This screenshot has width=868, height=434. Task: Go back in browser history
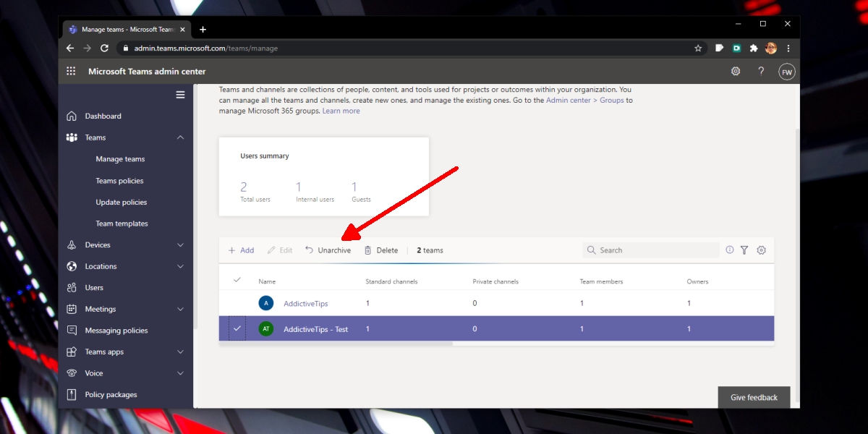click(70, 48)
